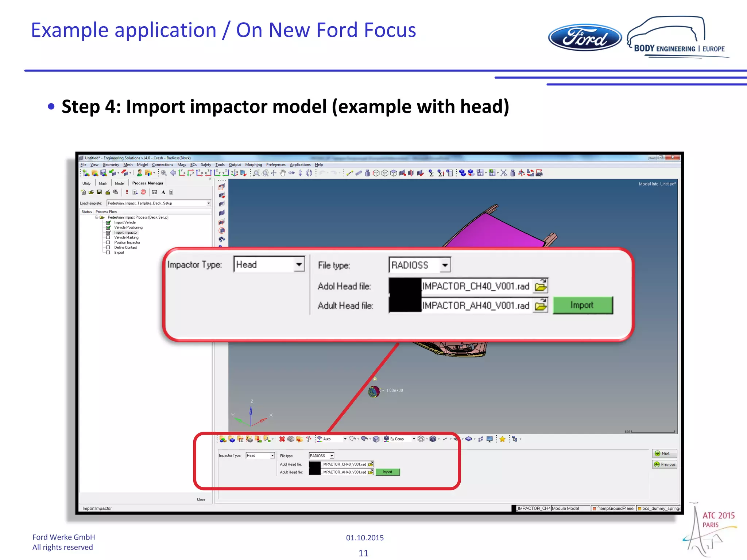Click Close at bottom of Process Manager panel

(201, 499)
